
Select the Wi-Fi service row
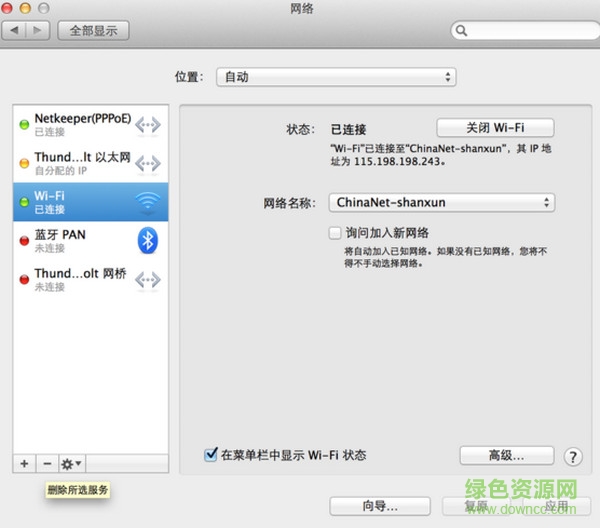click(x=91, y=202)
